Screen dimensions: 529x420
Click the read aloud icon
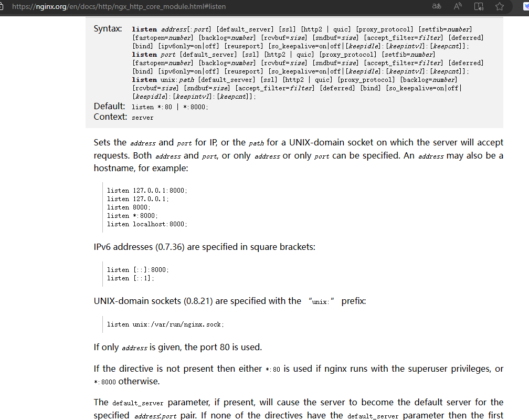458,7
